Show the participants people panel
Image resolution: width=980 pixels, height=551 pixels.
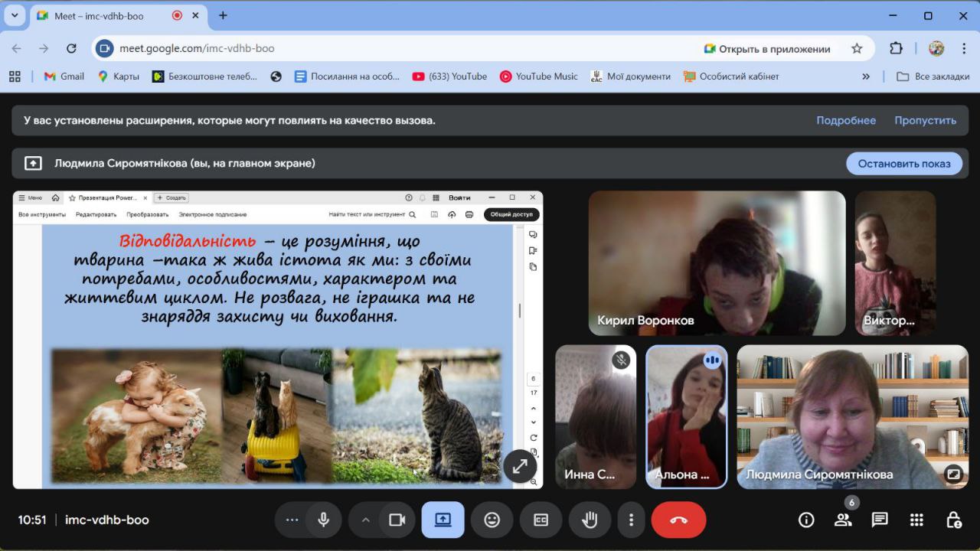[x=843, y=520]
